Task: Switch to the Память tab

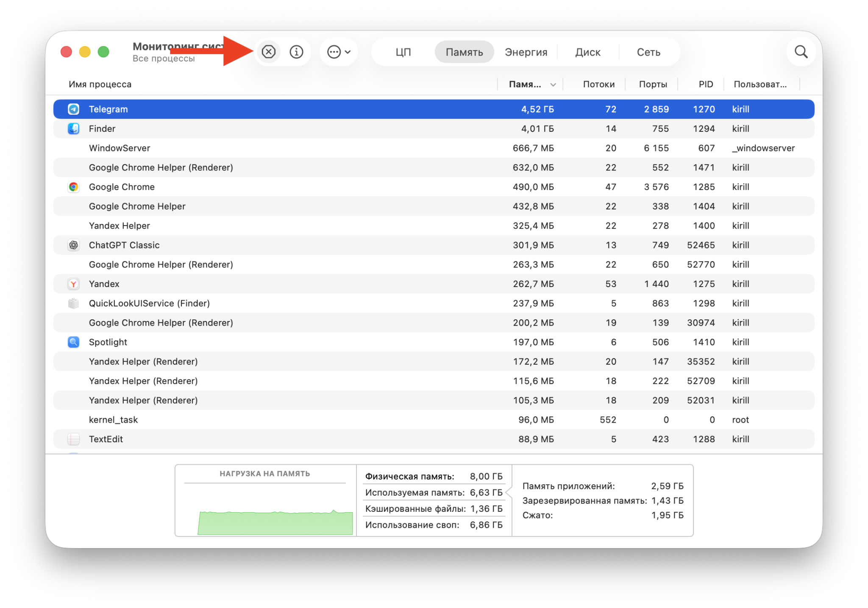Action: (464, 52)
